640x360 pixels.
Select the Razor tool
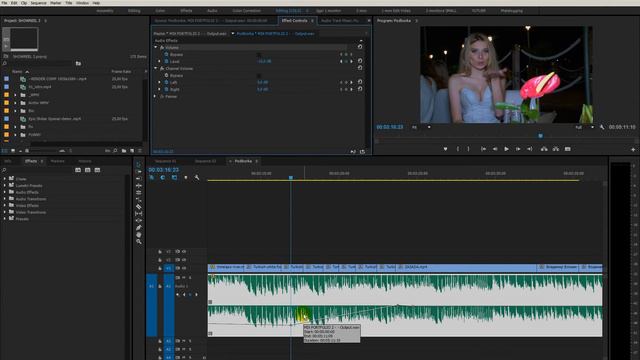[138, 207]
